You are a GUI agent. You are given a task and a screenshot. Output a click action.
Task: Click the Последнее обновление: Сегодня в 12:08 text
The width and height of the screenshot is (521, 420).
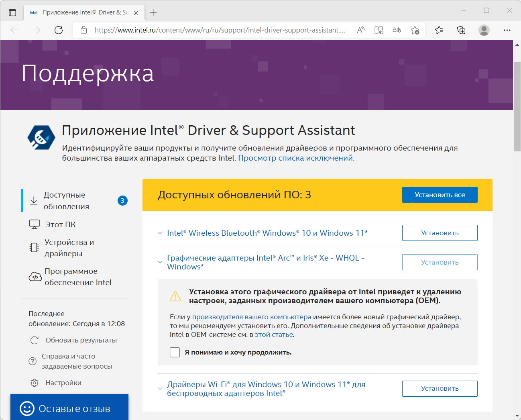click(77, 319)
